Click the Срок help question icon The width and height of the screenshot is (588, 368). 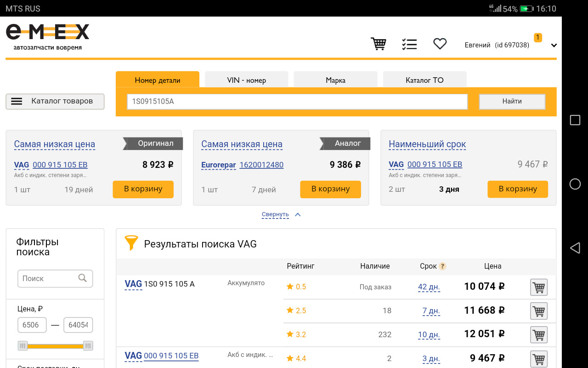click(x=442, y=266)
